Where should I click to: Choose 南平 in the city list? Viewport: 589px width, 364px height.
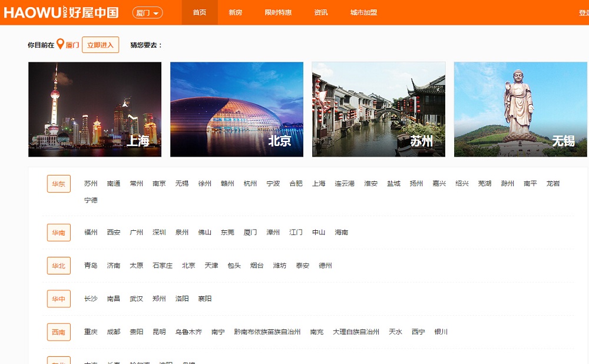[x=531, y=183]
